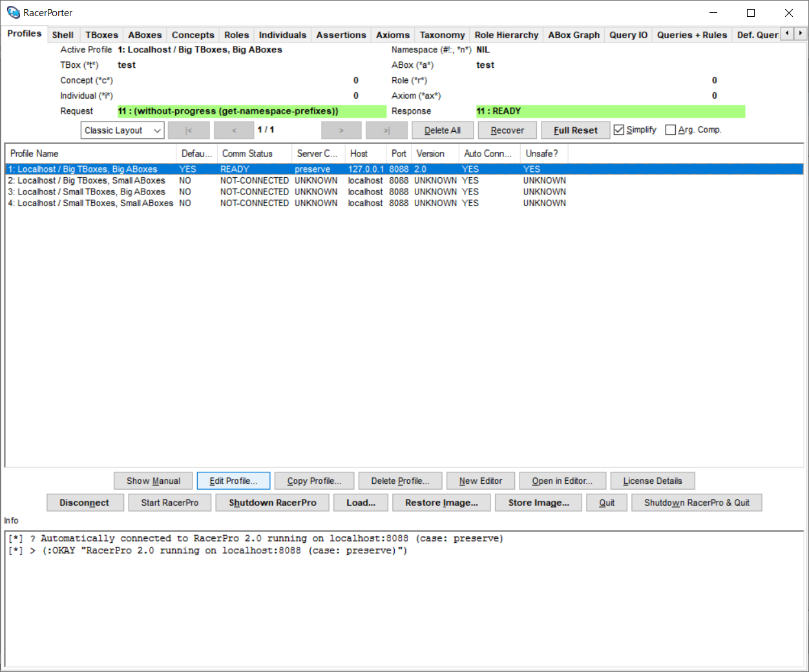
Task: Open the Assertions tab
Action: [x=341, y=35]
